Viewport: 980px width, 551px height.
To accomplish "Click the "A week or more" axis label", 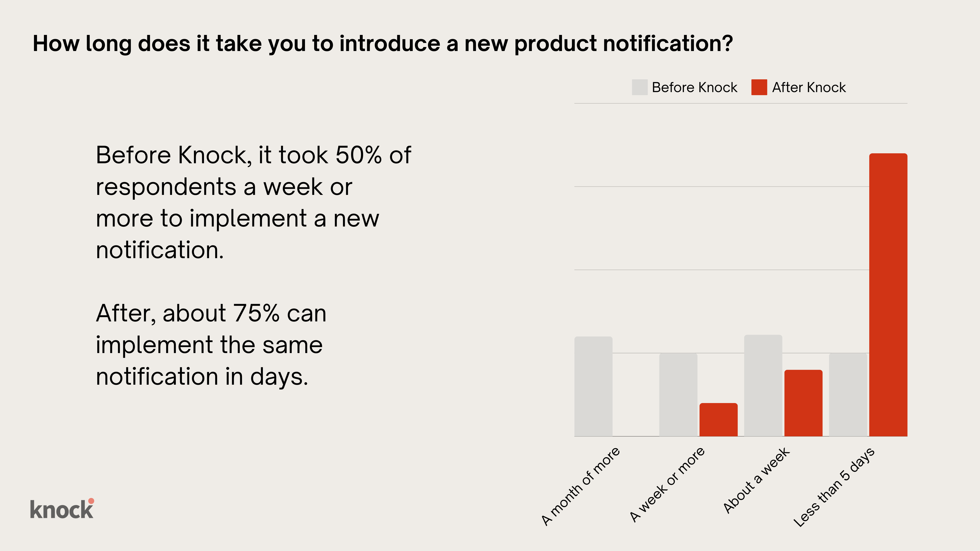I will pos(667,484).
